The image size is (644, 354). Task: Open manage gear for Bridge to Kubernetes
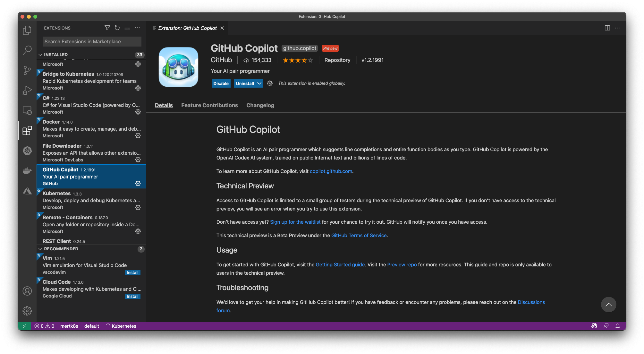click(x=138, y=88)
